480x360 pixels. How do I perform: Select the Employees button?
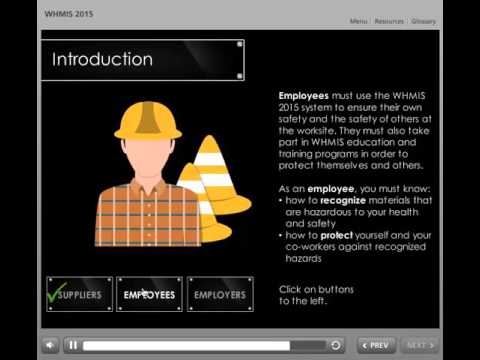pos(149,294)
